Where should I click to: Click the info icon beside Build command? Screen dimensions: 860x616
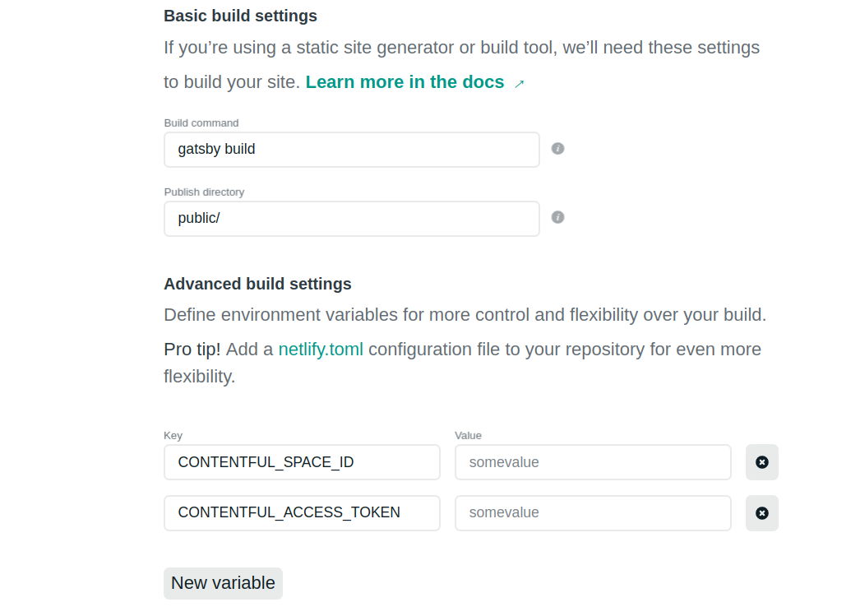pos(557,149)
